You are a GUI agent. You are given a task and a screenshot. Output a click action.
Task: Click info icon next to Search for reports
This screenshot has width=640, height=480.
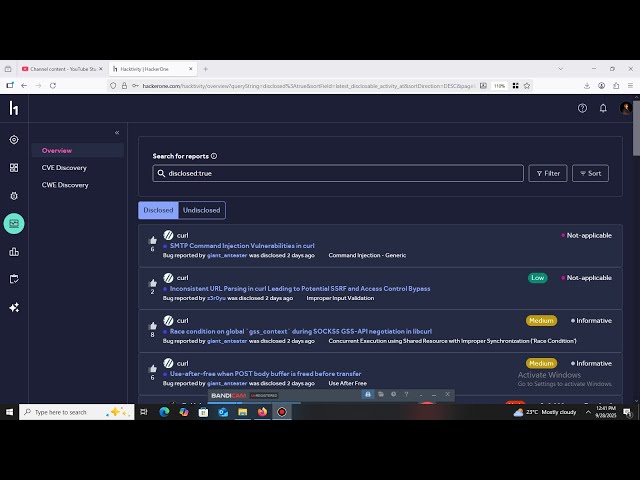click(214, 156)
